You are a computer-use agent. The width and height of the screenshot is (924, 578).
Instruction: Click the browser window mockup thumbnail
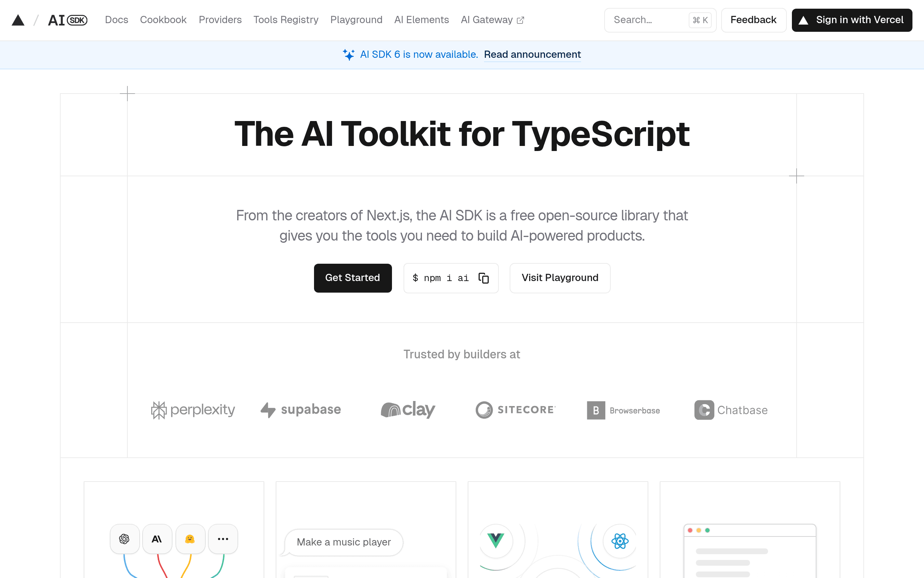click(750, 551)
